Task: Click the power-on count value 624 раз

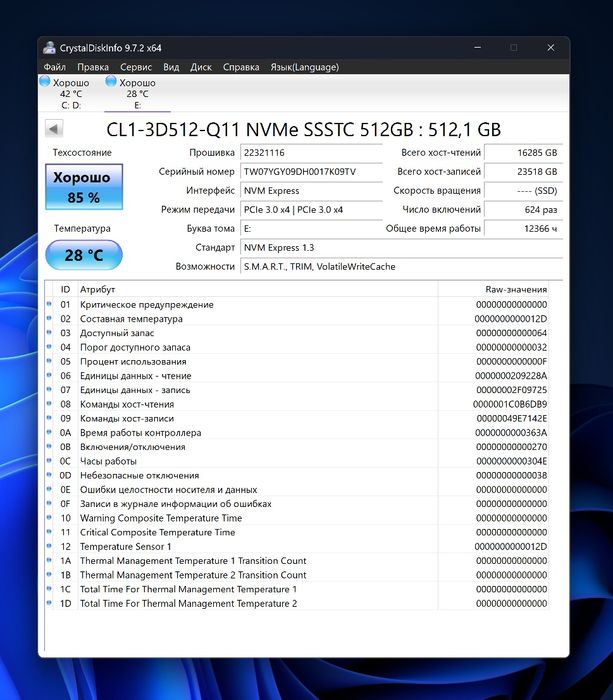Action: point(523,210)
